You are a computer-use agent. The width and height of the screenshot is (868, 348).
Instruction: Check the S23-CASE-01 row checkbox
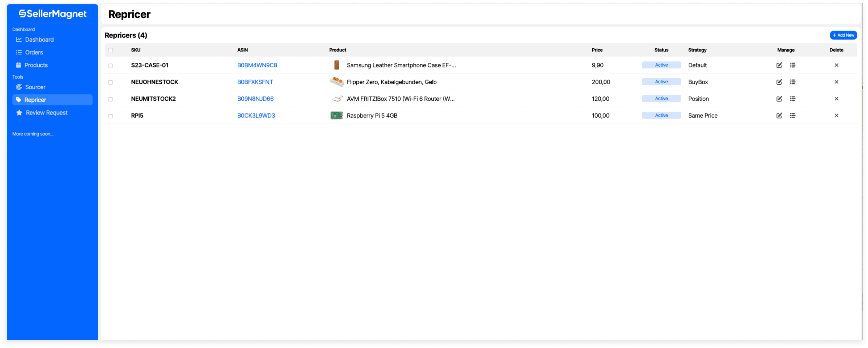click(111, 66)
